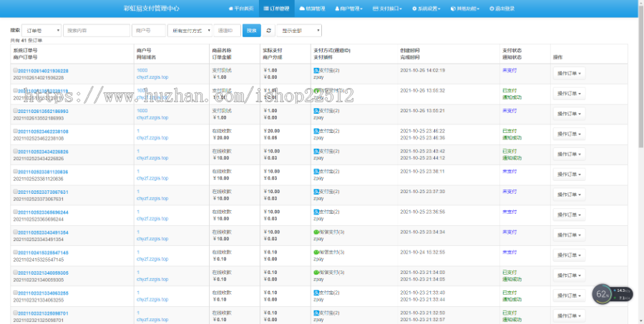Tick checkbox for order 2021102523343491354
Image resolution: width=644 pixels, height=324 pixels.
click(16, 232)
